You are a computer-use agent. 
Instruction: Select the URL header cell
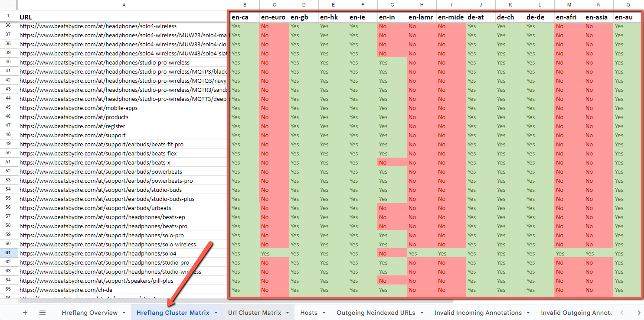tap(124, 17)
